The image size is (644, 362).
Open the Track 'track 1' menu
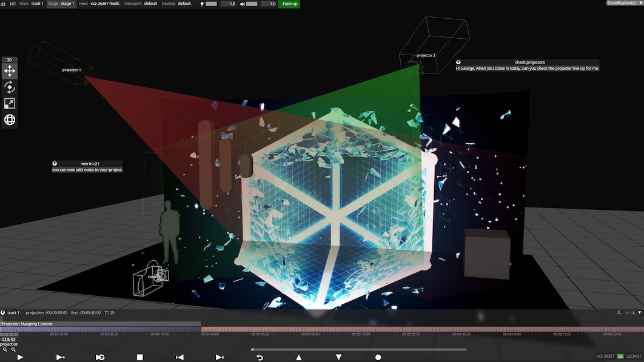(37, 4)
